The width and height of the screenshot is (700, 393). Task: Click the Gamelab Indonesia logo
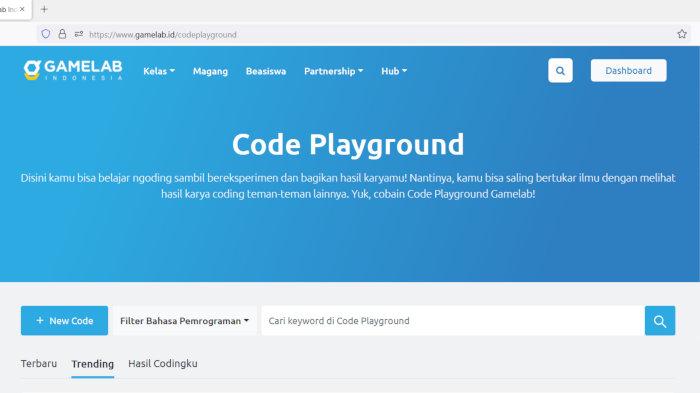pos(73,70)
